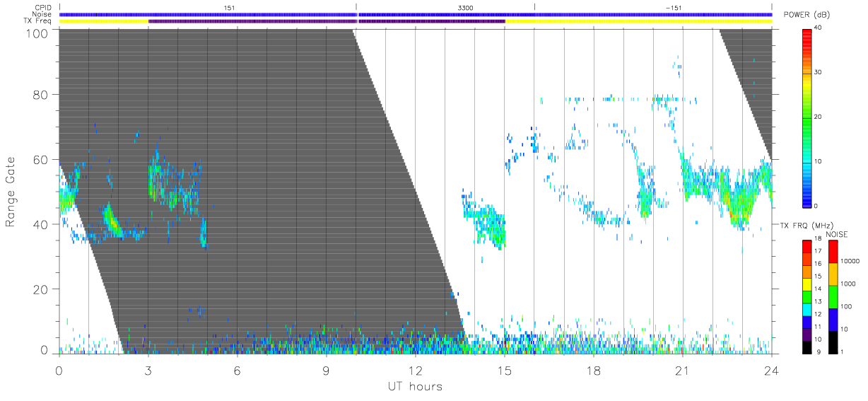Click x-axis tick label '18'
Screen dimensions: 868x401
pos(594,370)
